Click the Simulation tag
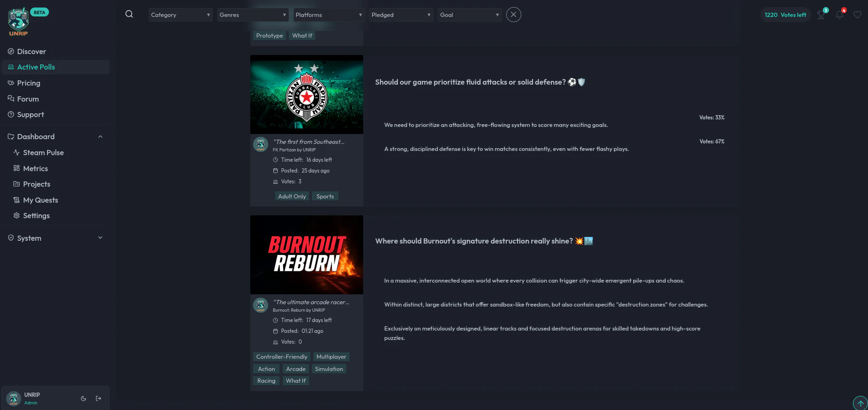868x410 pixels. pyautogui.click(x=329, y=369)
